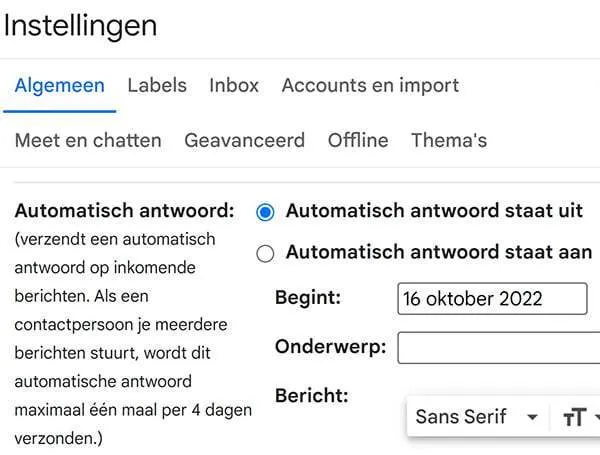Viewport: 600px width, 455px height.
Task: Open the Geavanceerd tab
Action: coord(244,140)
